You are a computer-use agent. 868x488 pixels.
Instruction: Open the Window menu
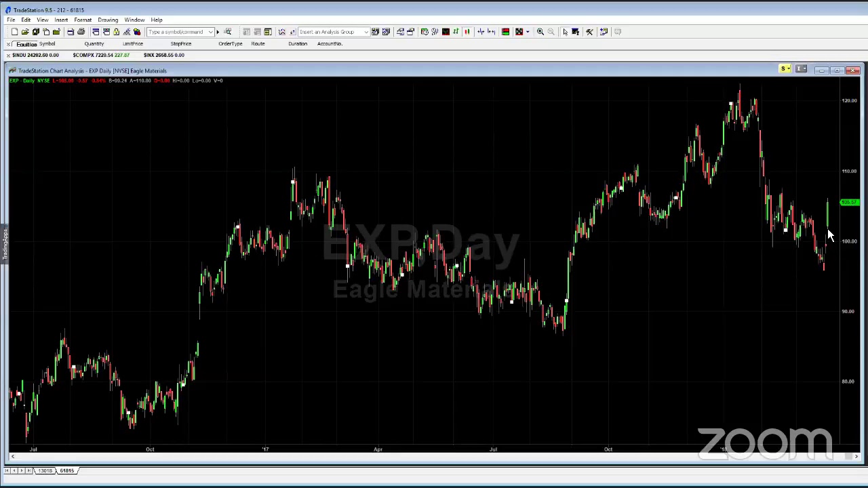pos(134,20)
